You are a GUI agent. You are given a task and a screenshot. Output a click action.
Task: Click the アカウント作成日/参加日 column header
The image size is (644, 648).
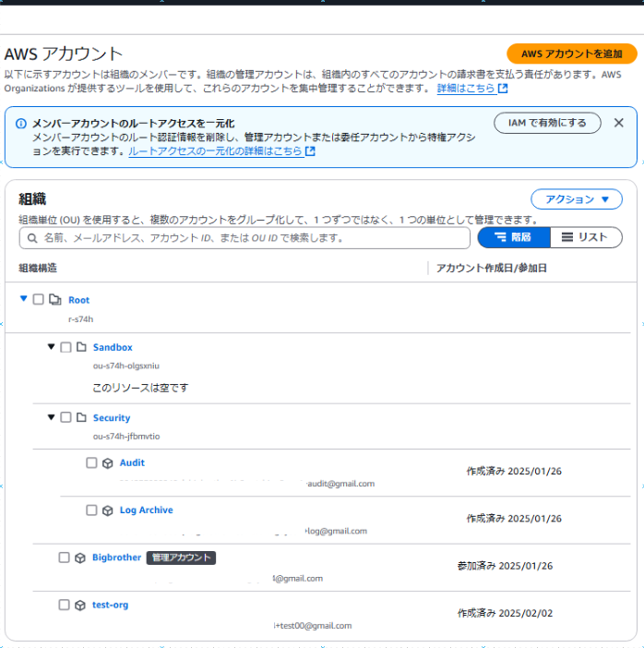(492, 269)
